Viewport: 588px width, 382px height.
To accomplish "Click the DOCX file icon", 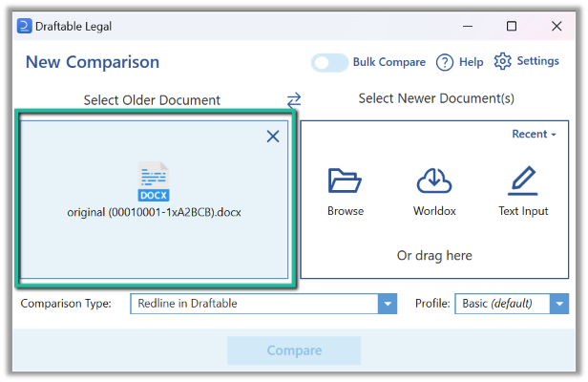I will (x=154, y=181).
